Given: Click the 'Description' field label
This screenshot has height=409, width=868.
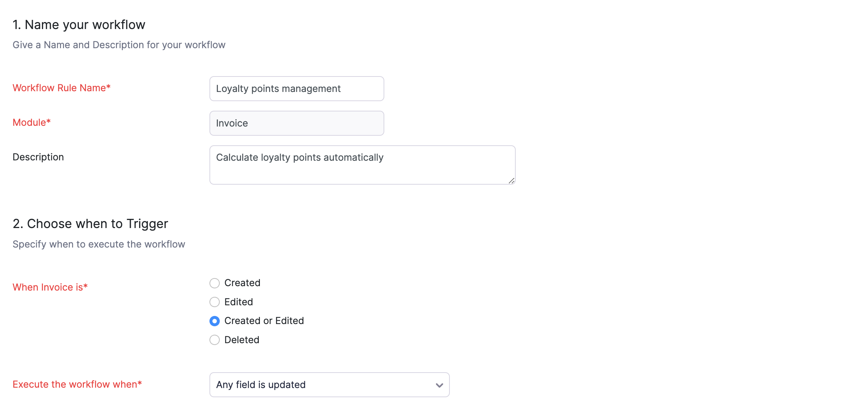Looking at the screenshot, I should pos(38,157).
